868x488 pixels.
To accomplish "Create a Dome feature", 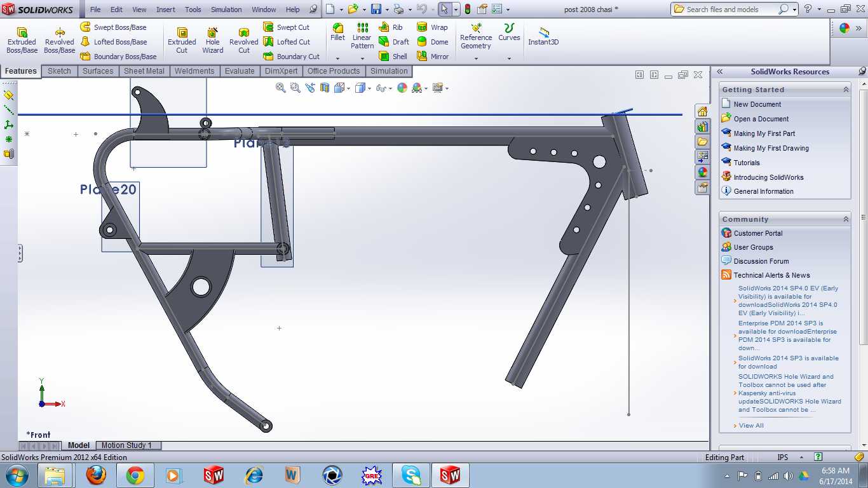I will [x=432, y=42].
